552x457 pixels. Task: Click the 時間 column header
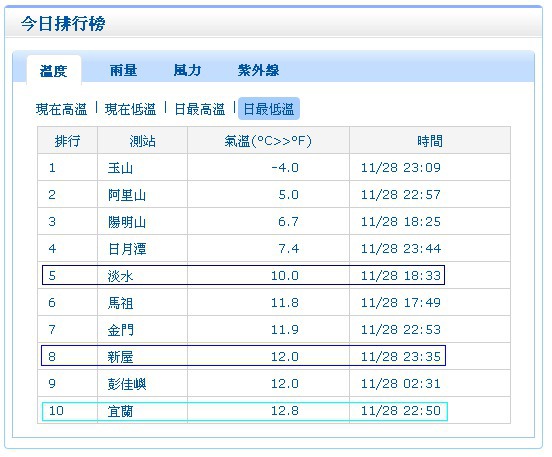pyautogui.click(x=429, y=141)
